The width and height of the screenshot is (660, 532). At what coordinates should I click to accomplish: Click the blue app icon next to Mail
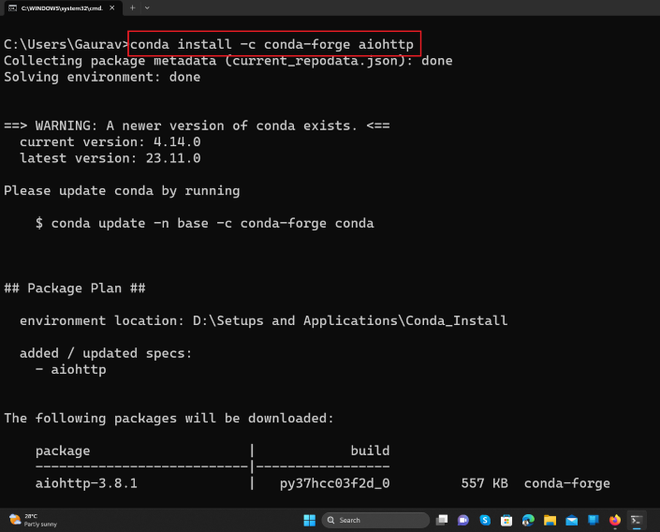[593, 520]
